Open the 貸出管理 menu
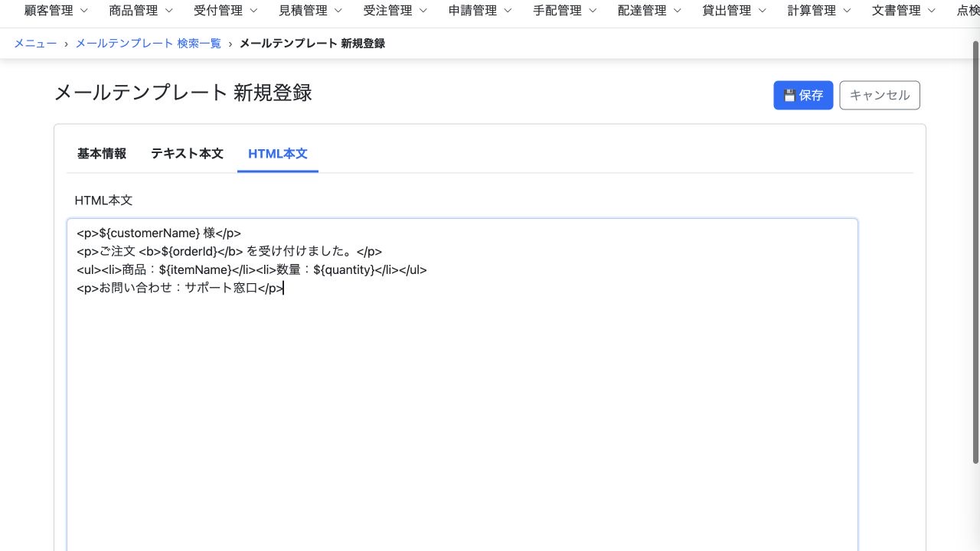 [734, 11]
